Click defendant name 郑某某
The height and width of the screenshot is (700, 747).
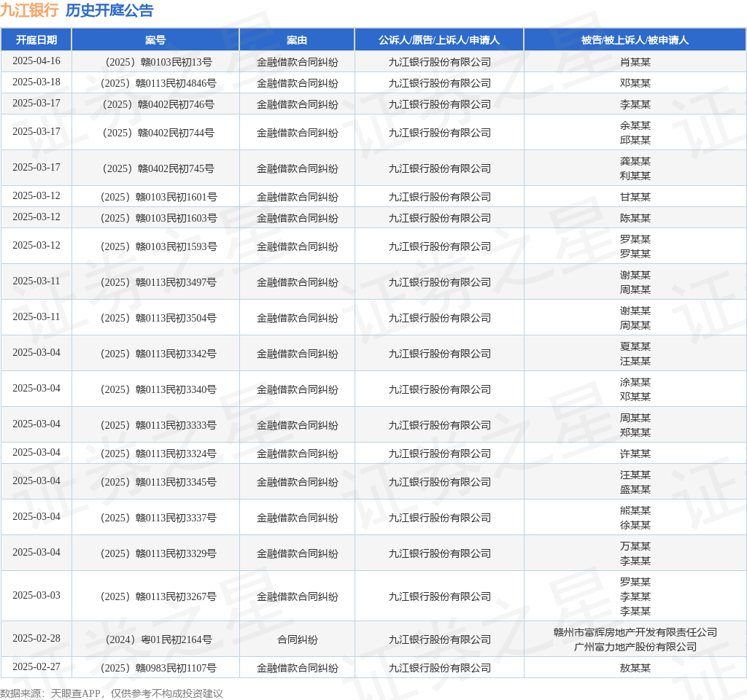tap(635, 432)
